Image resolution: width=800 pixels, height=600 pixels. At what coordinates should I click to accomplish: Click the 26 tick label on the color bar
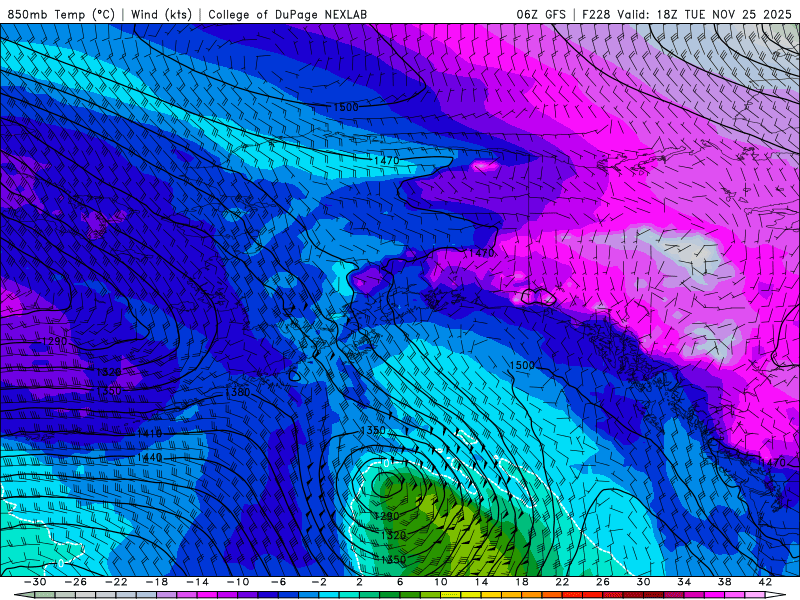[x=603, y=582]
